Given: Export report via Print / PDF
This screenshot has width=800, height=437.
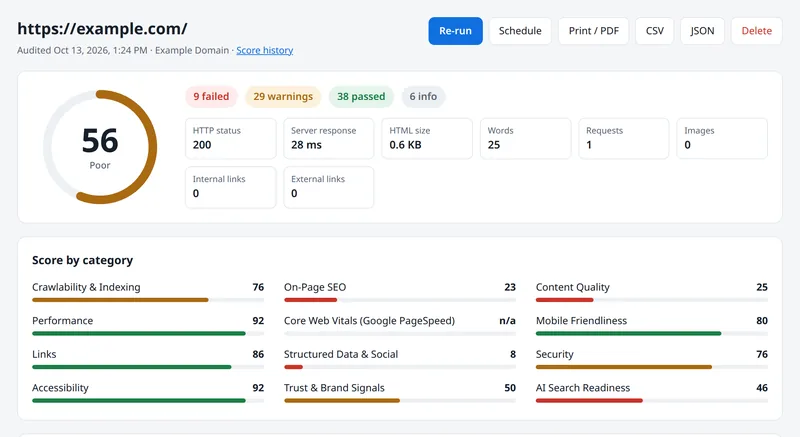Looking at the screenshot, I should (593, 31).
